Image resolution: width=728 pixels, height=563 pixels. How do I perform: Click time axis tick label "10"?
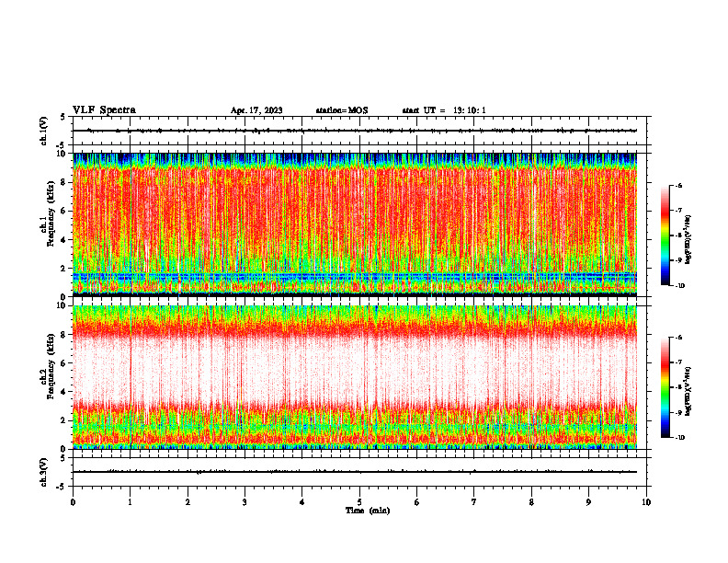646,502
